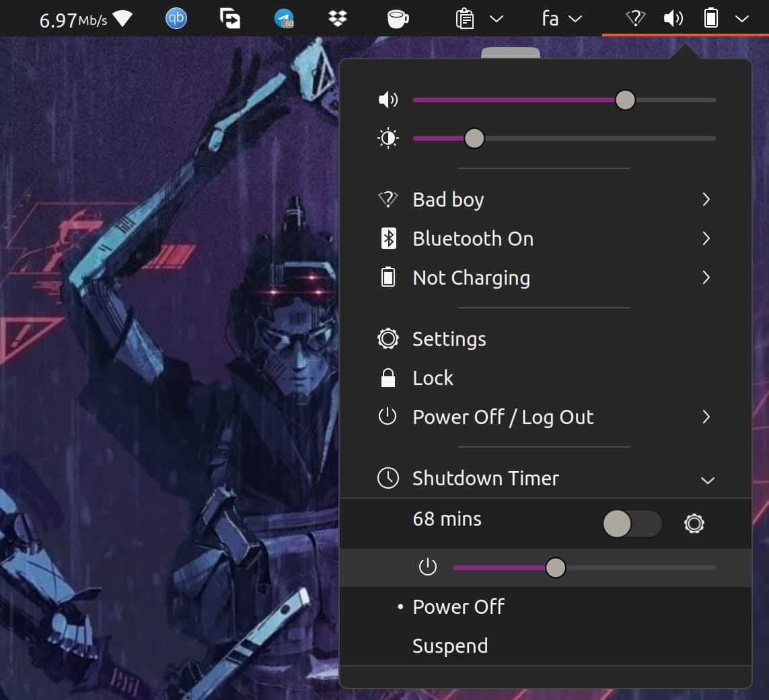Image resolution: width=769 pixels, height=700 pixels.
Task: Click the Settings gear icon
Action: pyautogui.click(x=388, y=339)
